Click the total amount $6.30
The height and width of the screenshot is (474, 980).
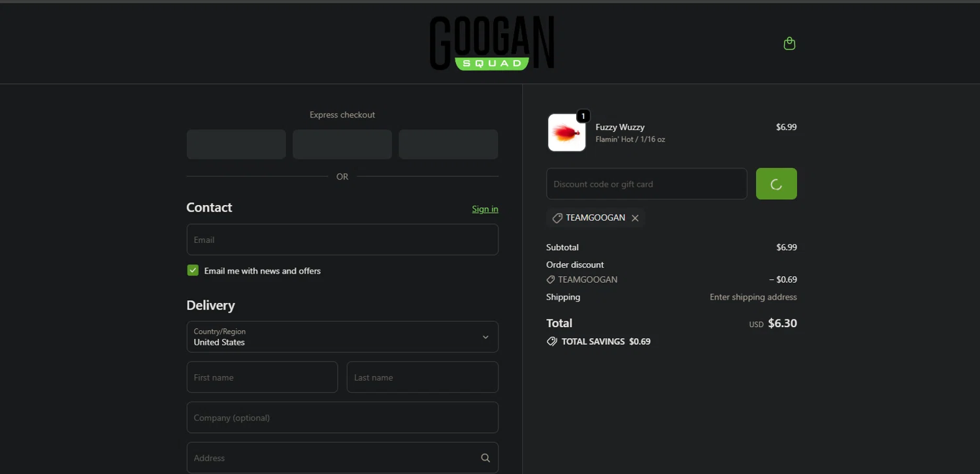pos(783,323)
